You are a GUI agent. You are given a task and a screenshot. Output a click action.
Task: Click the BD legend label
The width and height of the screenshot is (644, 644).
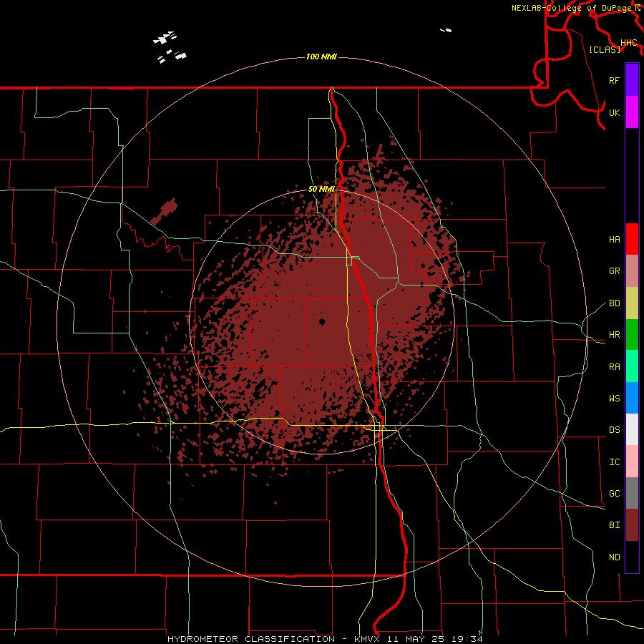click(x=614, y=303)
